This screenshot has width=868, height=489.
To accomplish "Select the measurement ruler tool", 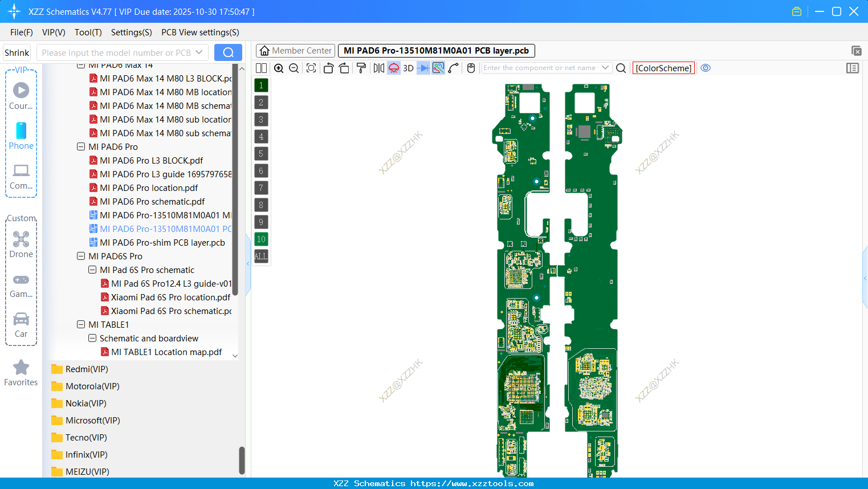I will pos(438,68).
